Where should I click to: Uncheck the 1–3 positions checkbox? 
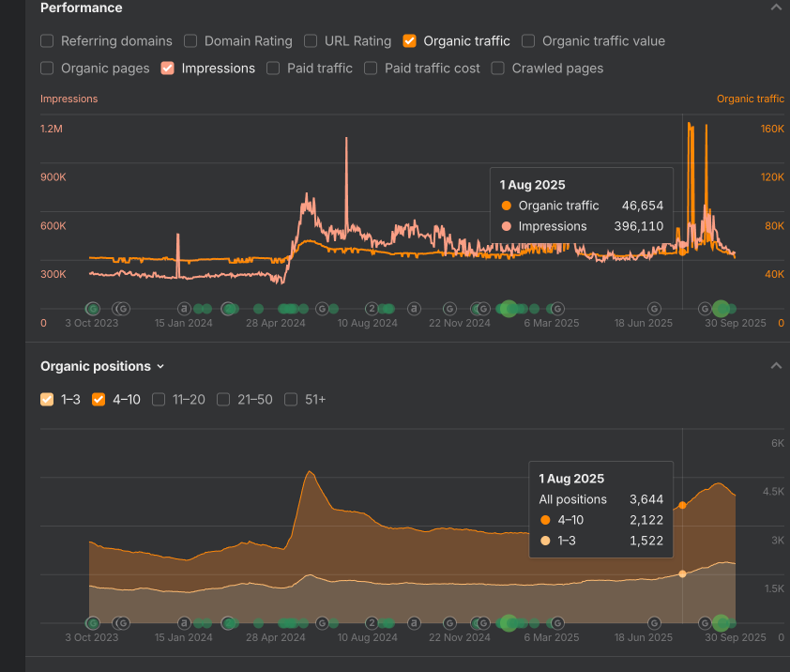(x=47, y=400)
